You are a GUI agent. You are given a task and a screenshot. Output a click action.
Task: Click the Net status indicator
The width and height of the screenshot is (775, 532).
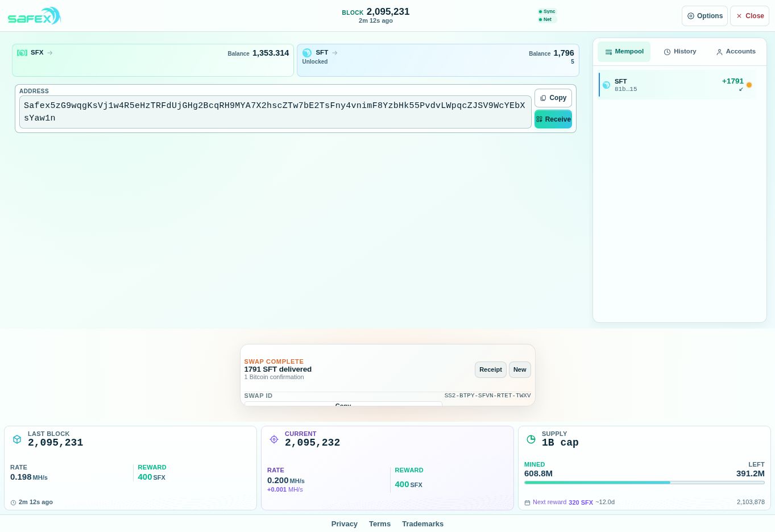(545, 19)
